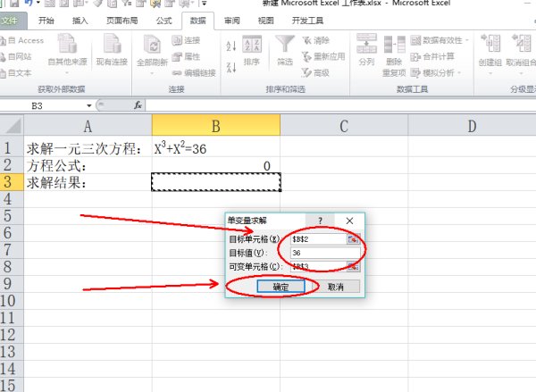
Task: Switch to Developer (开发工具) tab
Action: (307, 21)
